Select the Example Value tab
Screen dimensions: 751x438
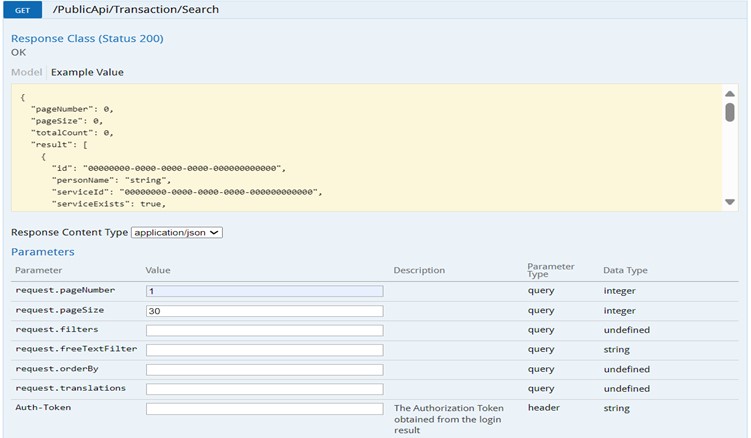[x=88, y=72]
